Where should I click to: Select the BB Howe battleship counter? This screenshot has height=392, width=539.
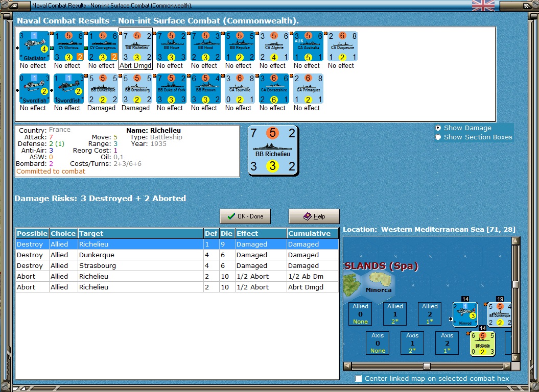tap(171, 46)
